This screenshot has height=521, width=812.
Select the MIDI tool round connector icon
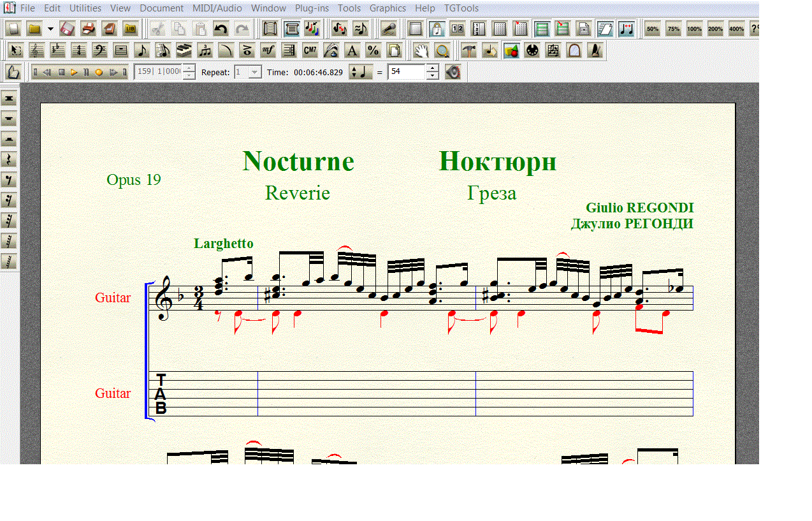[x=532, y=50]
